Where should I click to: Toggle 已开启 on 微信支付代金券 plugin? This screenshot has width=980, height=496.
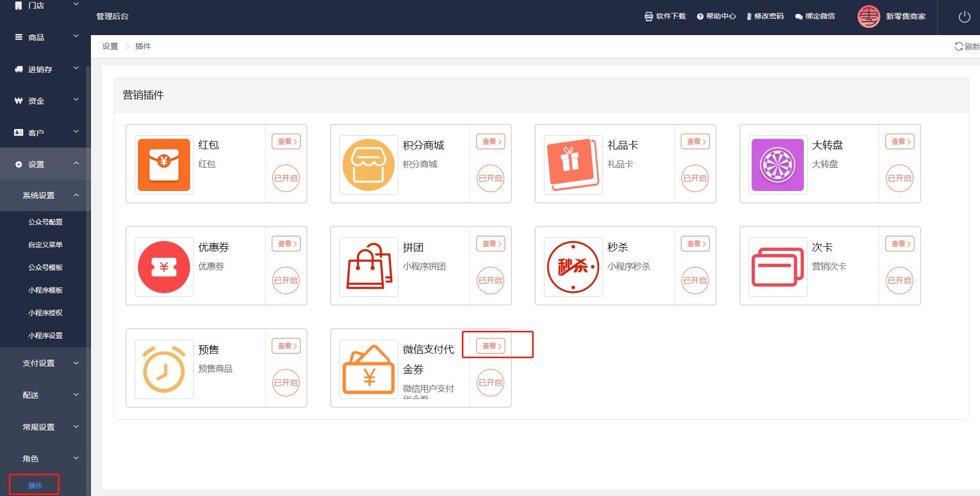[490, 382]
